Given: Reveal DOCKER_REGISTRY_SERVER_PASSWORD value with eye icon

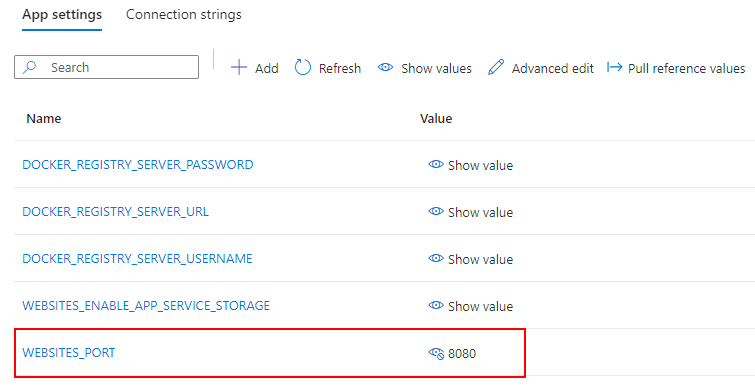Looking at the screenshot, I should (x=436, y=164).
